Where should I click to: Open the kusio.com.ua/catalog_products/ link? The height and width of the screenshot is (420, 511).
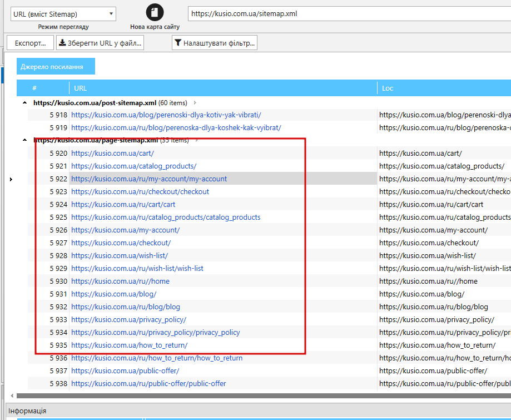pos(133,166)
